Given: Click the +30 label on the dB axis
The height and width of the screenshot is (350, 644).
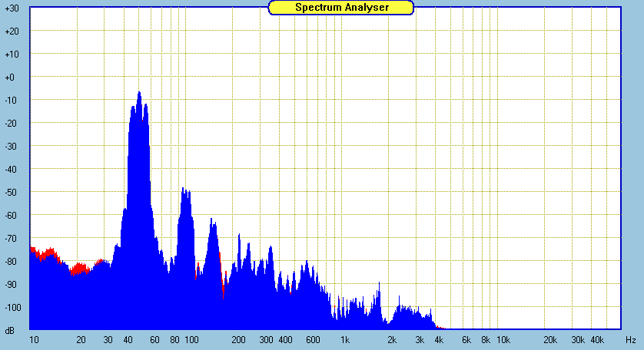Looking at the screenshot, I should click(x=12, y=8).
